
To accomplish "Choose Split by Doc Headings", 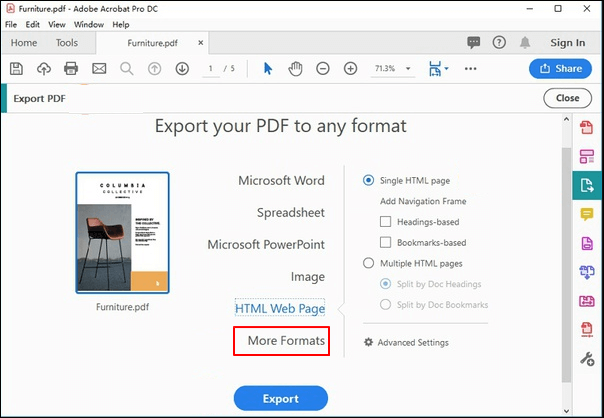I will [x=386, y=284].
